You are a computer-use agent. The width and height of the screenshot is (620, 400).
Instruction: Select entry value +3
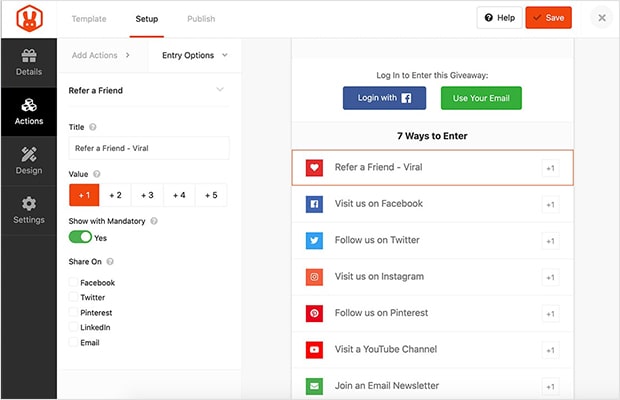click(147, 195)
